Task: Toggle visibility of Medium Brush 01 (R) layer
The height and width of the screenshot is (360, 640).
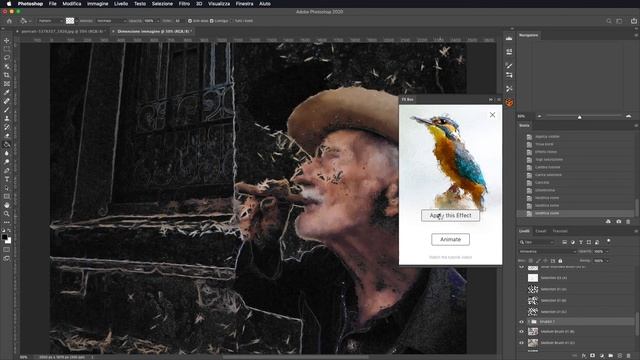Action: 521,332
